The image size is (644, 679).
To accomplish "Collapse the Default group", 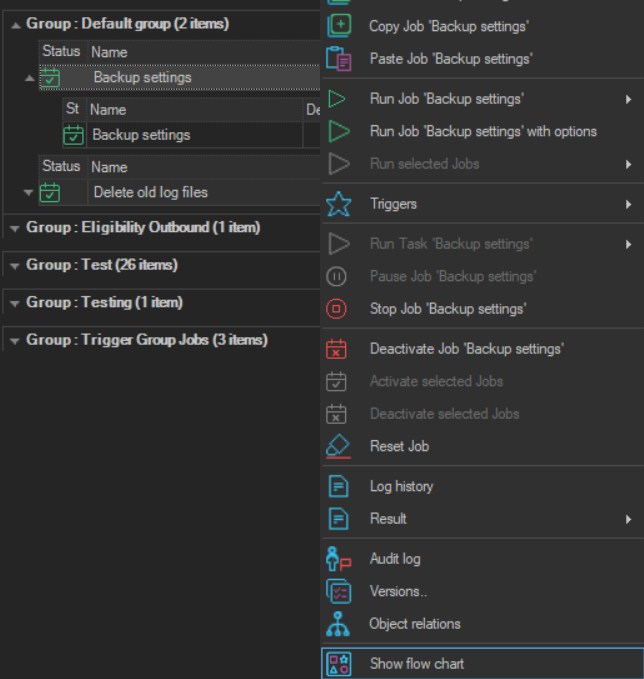I will pos(14,24).
